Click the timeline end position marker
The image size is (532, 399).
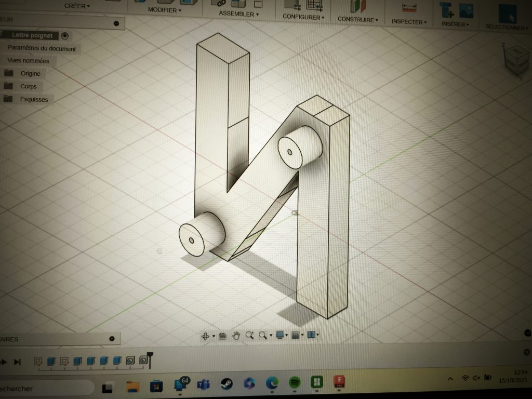point(150,360)
